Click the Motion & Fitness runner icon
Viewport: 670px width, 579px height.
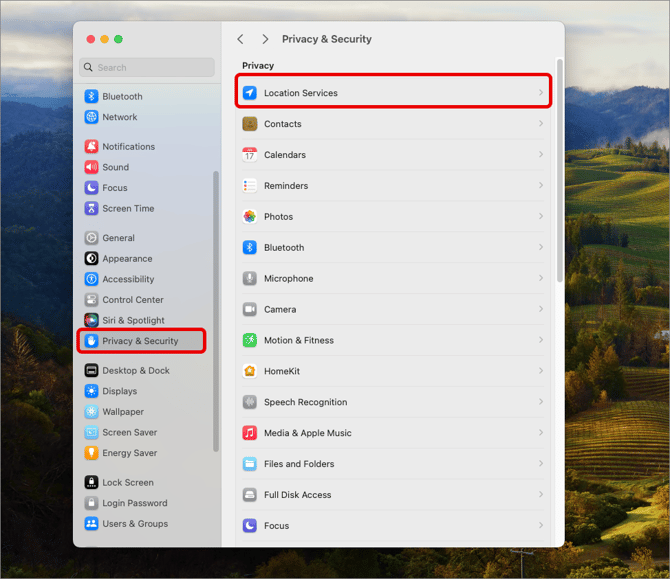pos(250,340)
